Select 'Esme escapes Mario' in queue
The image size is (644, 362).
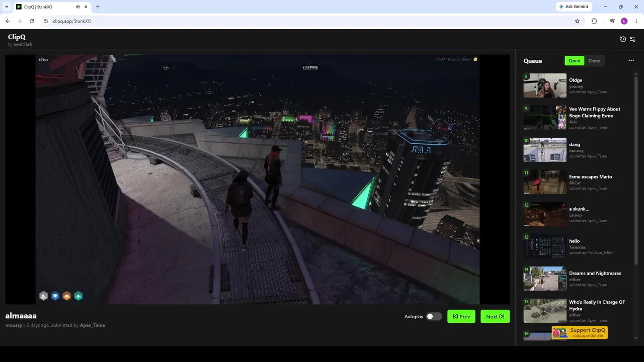point(591,176)
